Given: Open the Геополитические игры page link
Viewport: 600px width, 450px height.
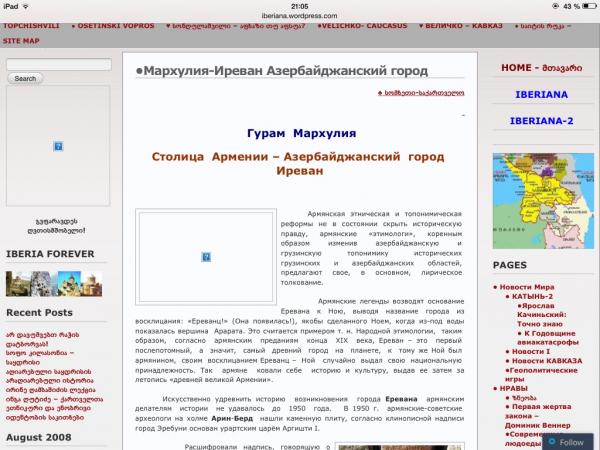Looking at the screenshot, I should point(540,374).
